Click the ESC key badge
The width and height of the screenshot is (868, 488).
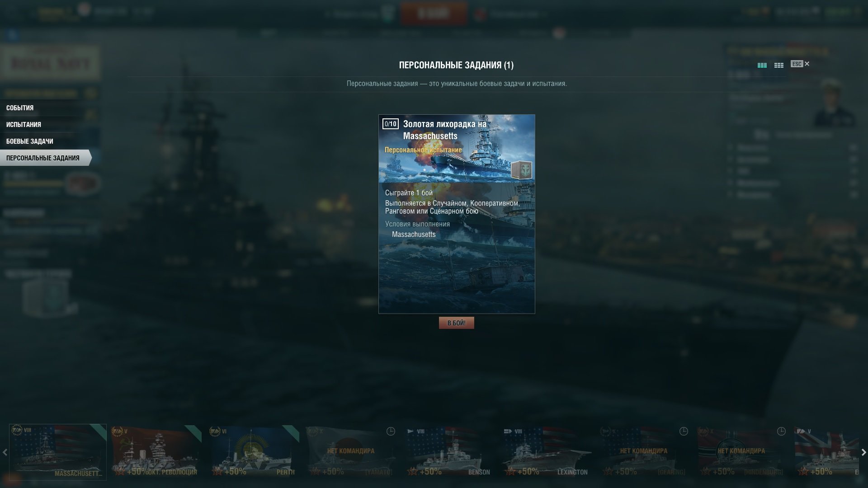click(797, 64)
